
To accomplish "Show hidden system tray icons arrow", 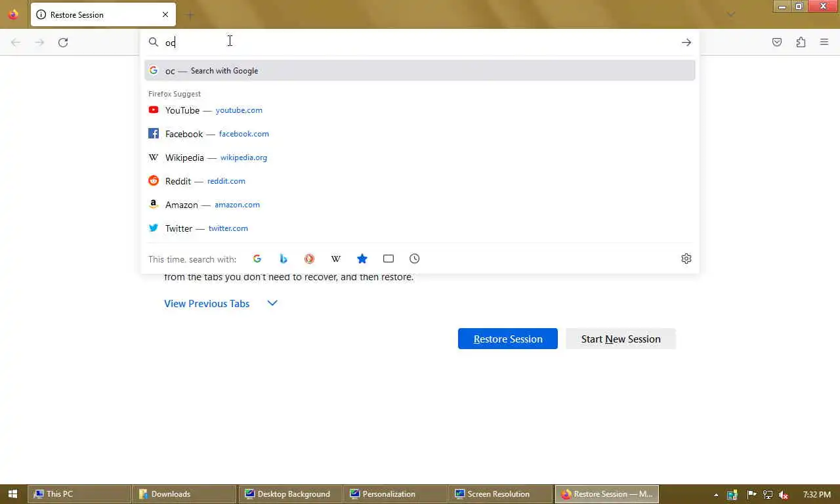I will [716, 495].
